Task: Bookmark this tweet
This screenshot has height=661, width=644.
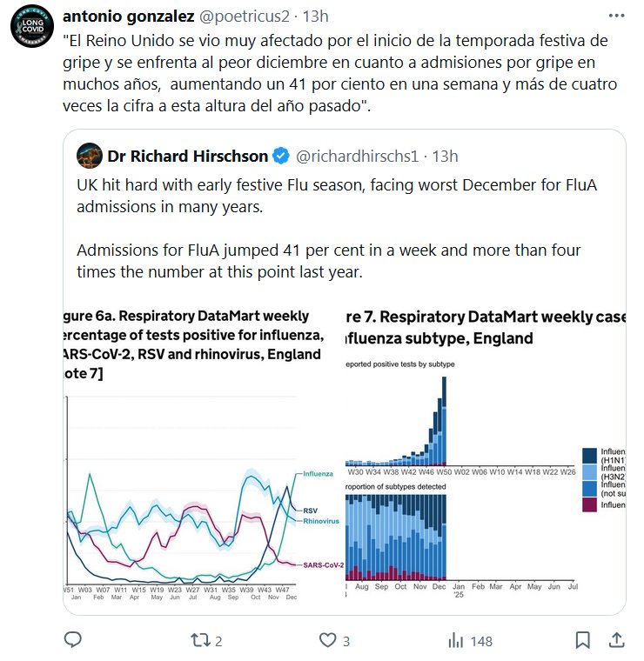Action: click(x=582, y=641)
